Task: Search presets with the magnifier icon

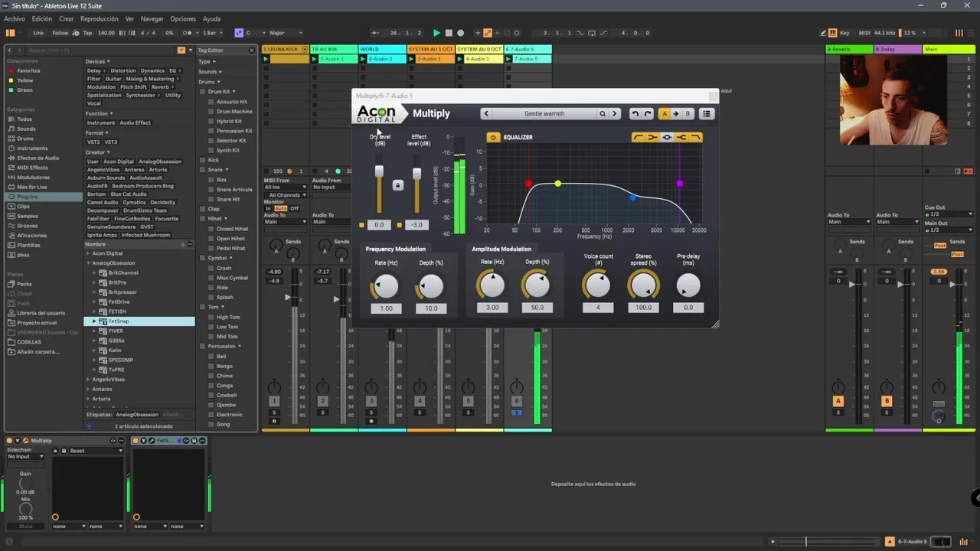Action: click(603, 114)
